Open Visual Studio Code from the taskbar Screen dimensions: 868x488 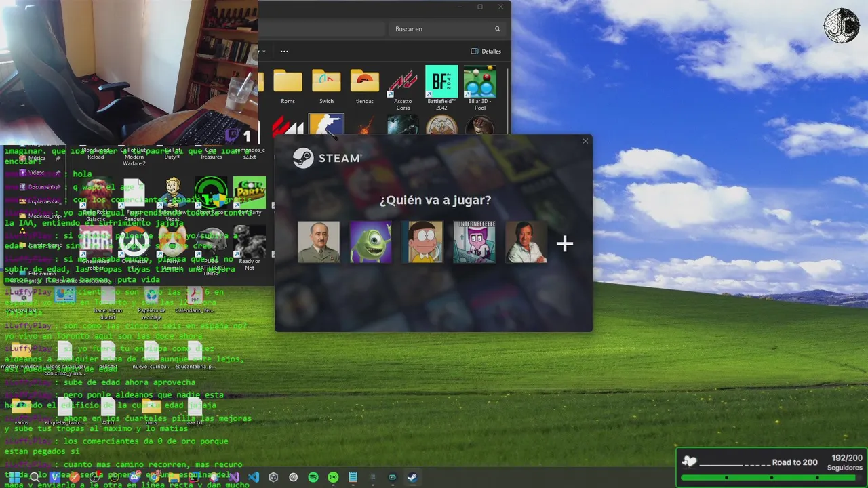(x=254, y=477)
